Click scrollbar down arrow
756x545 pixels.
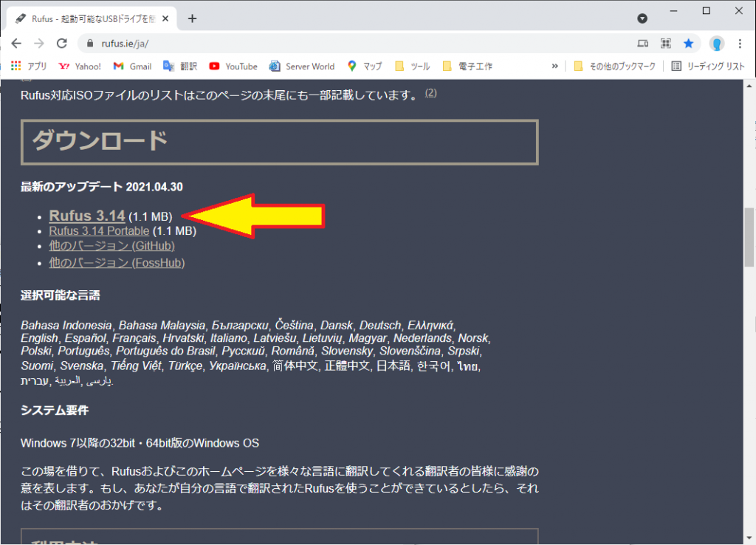click(x=749, y=538)
